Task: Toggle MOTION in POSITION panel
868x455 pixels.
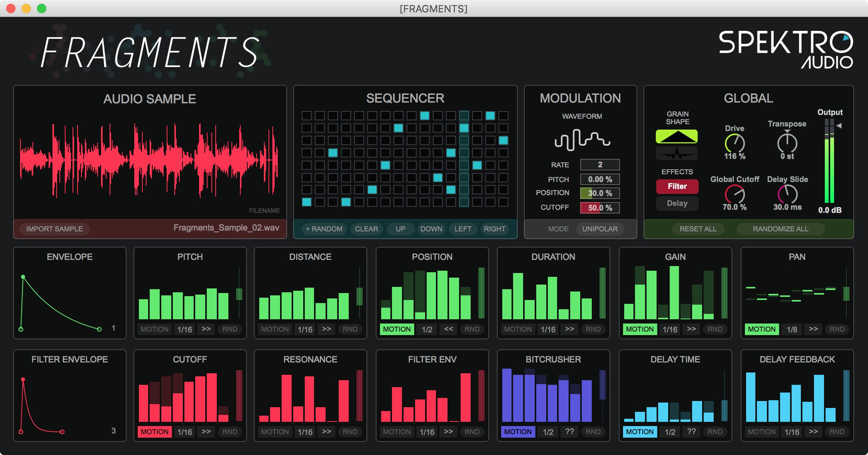Action: point(397,329)
